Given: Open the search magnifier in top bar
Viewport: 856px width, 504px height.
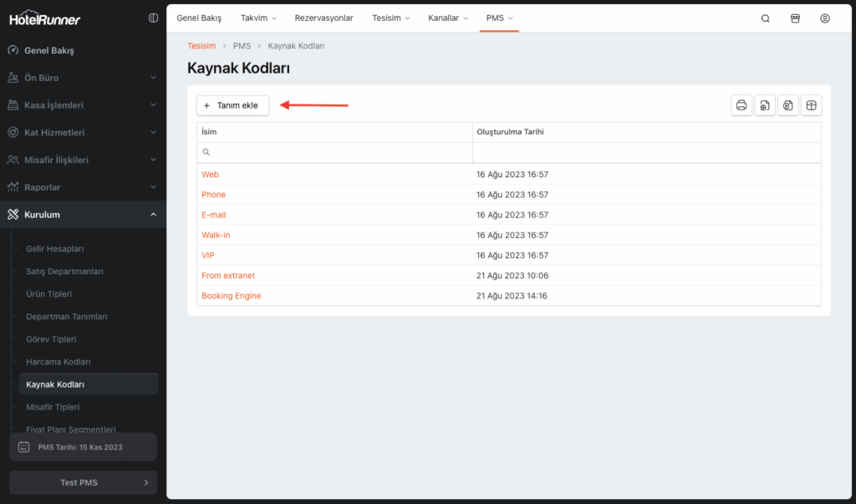Looking at the screenshot, I should click(x=765, y=18).
